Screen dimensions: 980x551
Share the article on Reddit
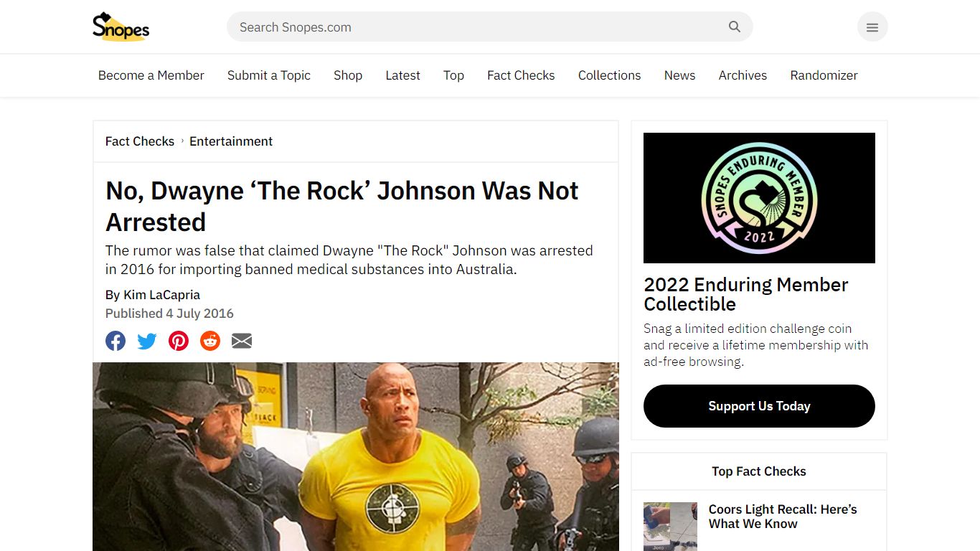(210, 341)
